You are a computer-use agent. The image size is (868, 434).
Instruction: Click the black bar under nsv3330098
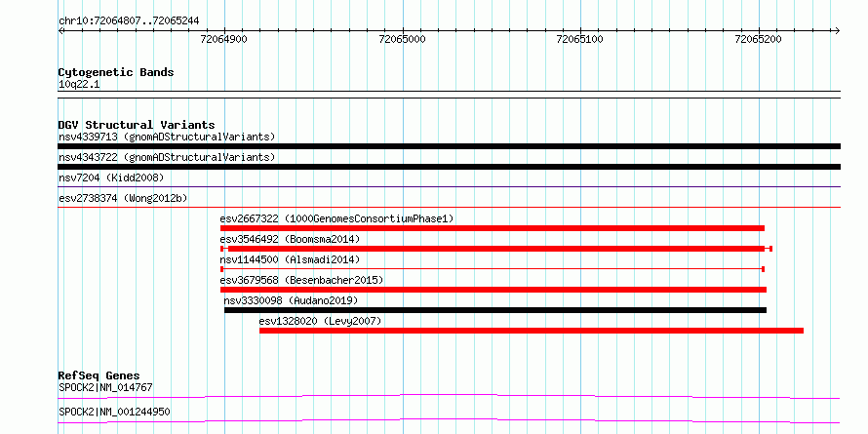495,310
